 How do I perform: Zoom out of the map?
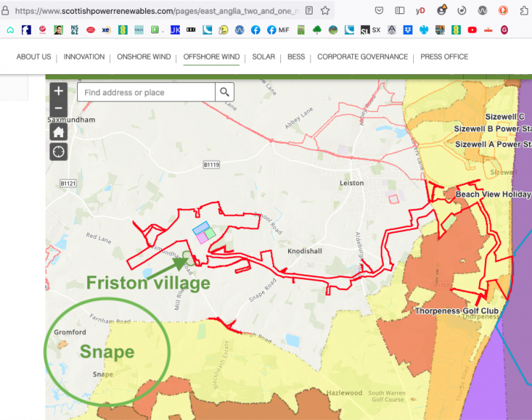click(58, 108)
